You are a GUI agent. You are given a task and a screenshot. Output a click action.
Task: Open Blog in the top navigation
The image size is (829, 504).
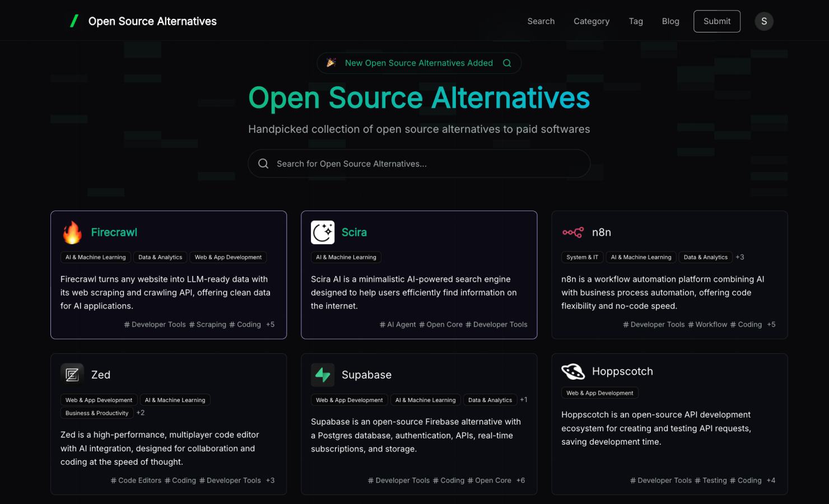(x=670, y=21)
